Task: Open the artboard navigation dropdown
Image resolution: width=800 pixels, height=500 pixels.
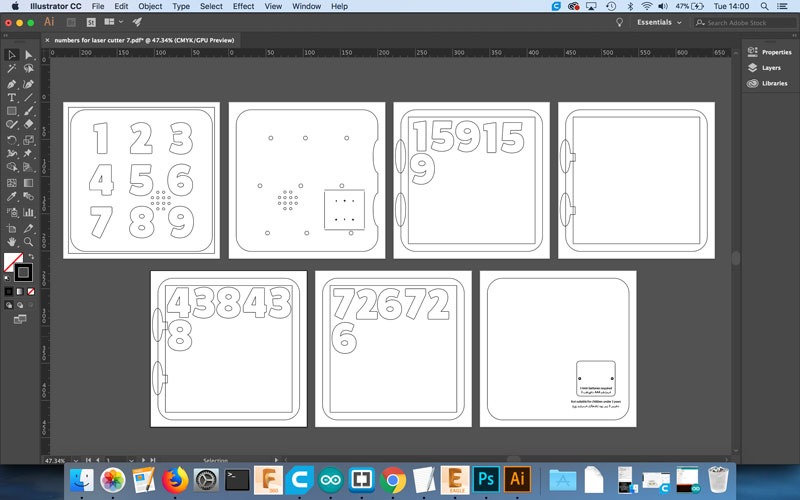Action: tap(131, 461)
